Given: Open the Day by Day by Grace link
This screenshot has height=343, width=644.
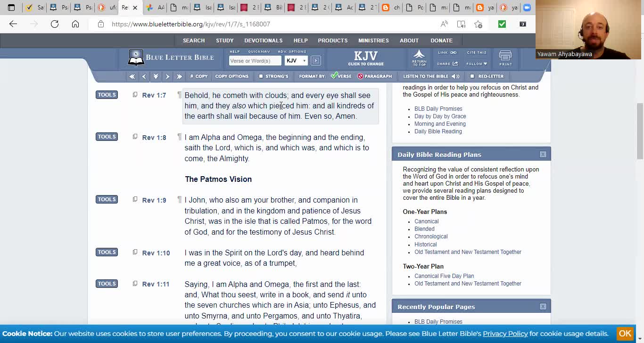Looking at the screenshot, I should click(x=440, y=116).
